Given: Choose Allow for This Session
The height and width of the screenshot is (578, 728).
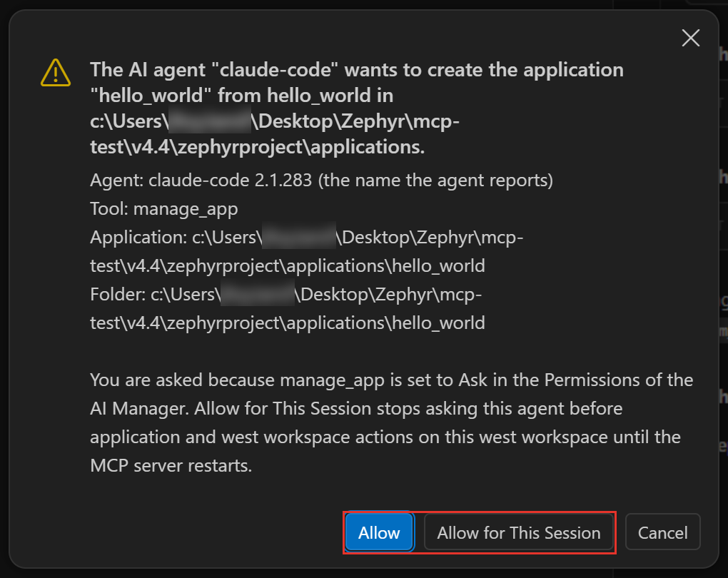Looking at the screenshot, I should [519, 532].
